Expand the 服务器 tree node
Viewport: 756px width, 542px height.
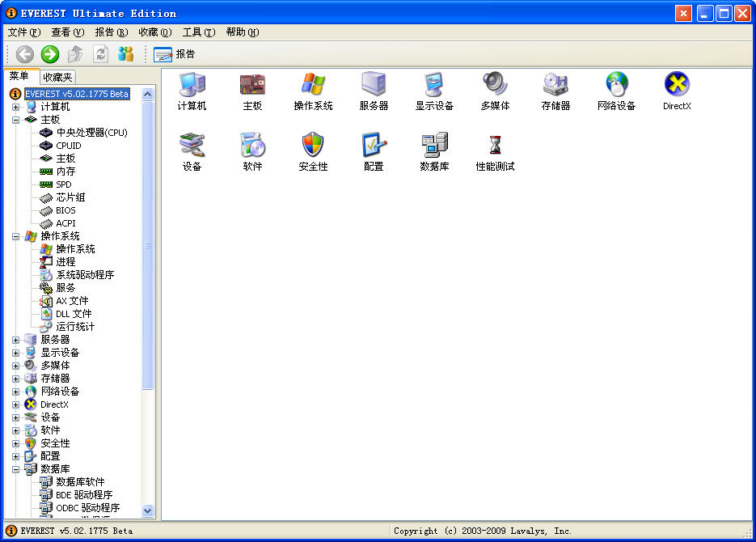[15, 340]
